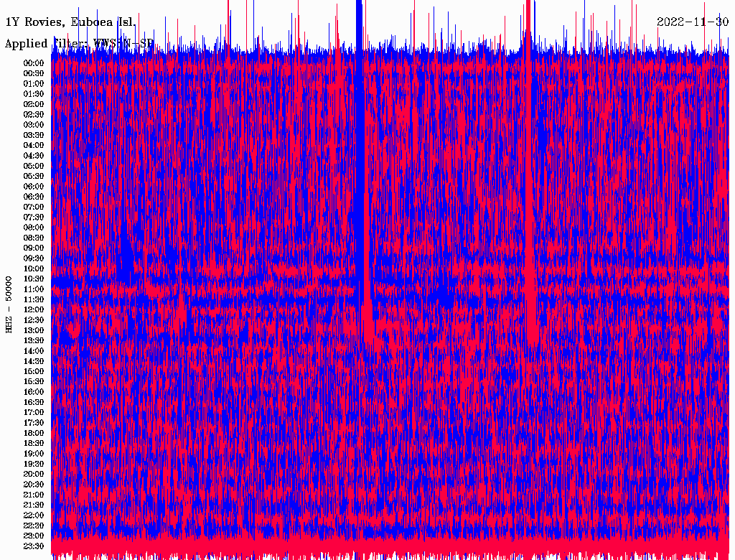The width and height of the screenshot is (735, 560).
Task: Select the 03:30 time label
Action: [34, 135]
